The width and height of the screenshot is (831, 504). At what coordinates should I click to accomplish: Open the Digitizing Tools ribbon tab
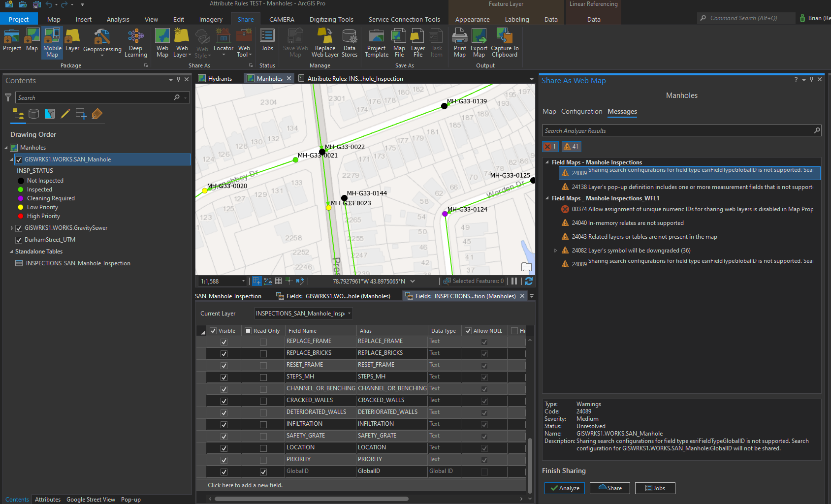pyautogui.click(x=331, y=19)
